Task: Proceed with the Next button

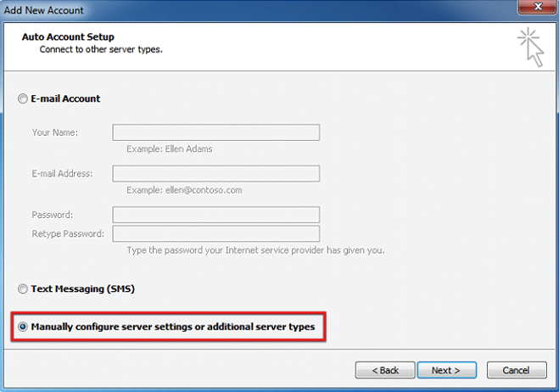Action: pyautogui.click(x=447, y=370)
